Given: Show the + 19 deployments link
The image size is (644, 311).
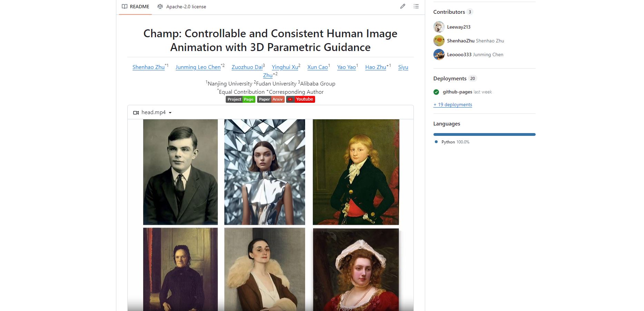Looking at the screenshot, I should (x=453, y=105).
